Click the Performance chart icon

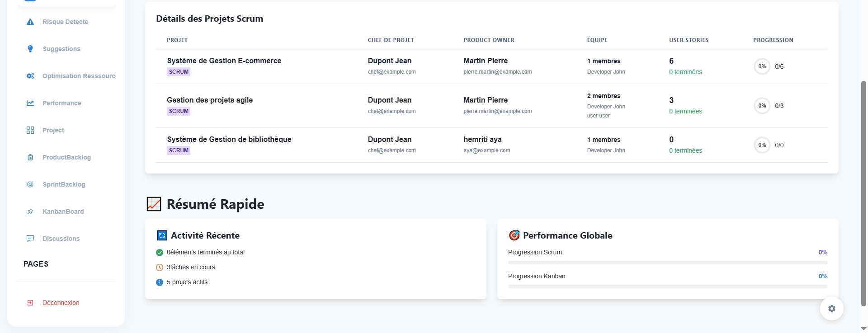coord(30,103)
